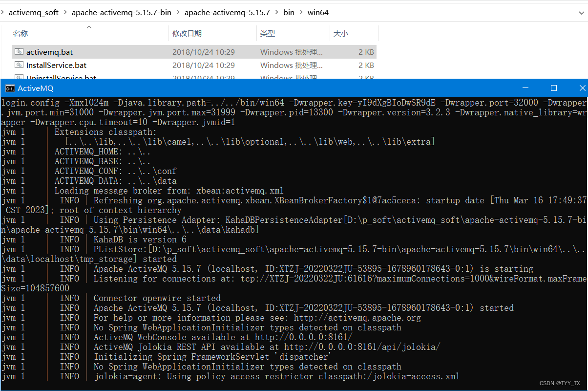
Task: Click the Jolokia REST API URL in the log
Action: (x=362, y=347)
